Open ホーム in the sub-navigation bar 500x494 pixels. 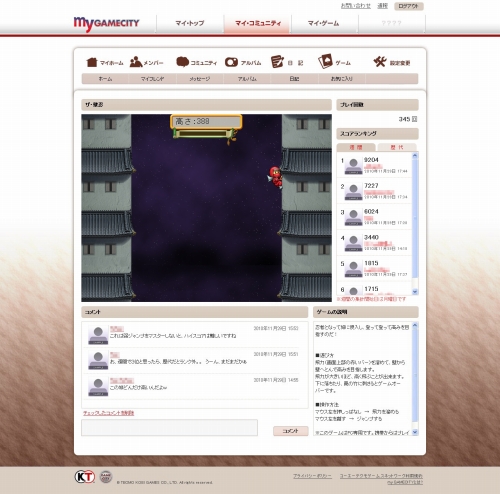tap(105, 79)
